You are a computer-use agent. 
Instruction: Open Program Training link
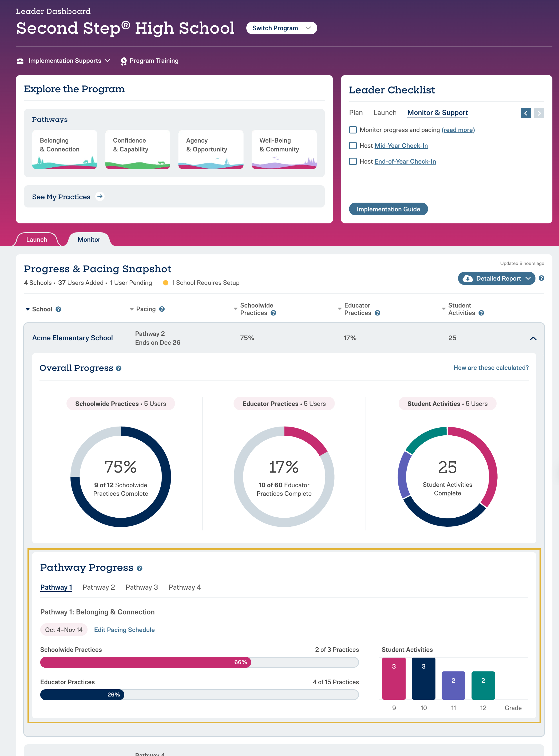click(x=154, y=61)
